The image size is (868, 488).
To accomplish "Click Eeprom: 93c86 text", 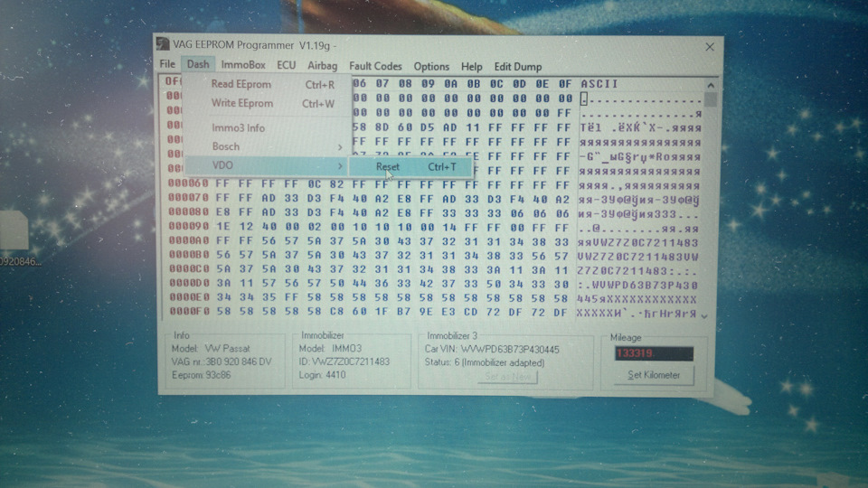I will coord(201,375).
